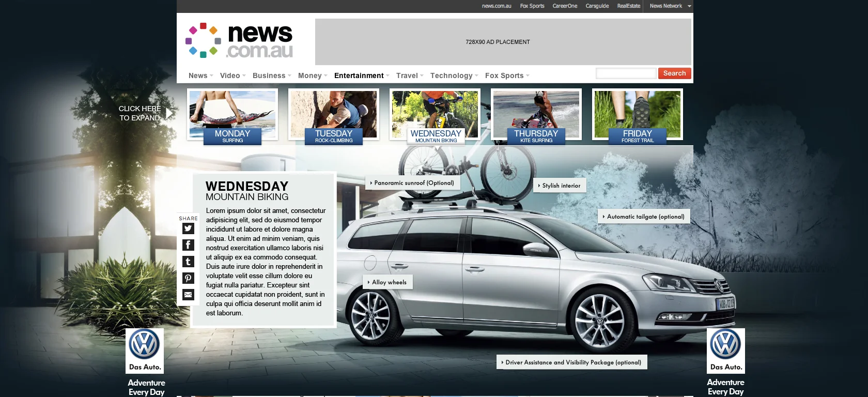Focus the search text field
The height and width of the screenshot is (397, 868).
(626, 73)
